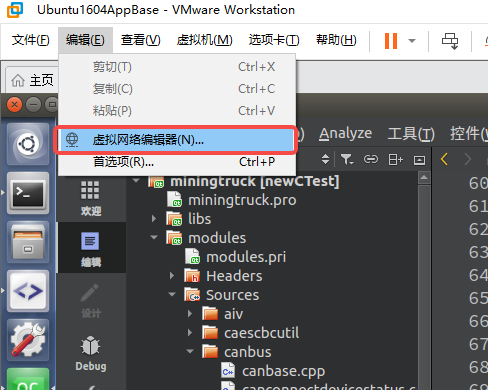
Task: Toggle synchronize with editor link icon
Action: click(x=371, y=159)
